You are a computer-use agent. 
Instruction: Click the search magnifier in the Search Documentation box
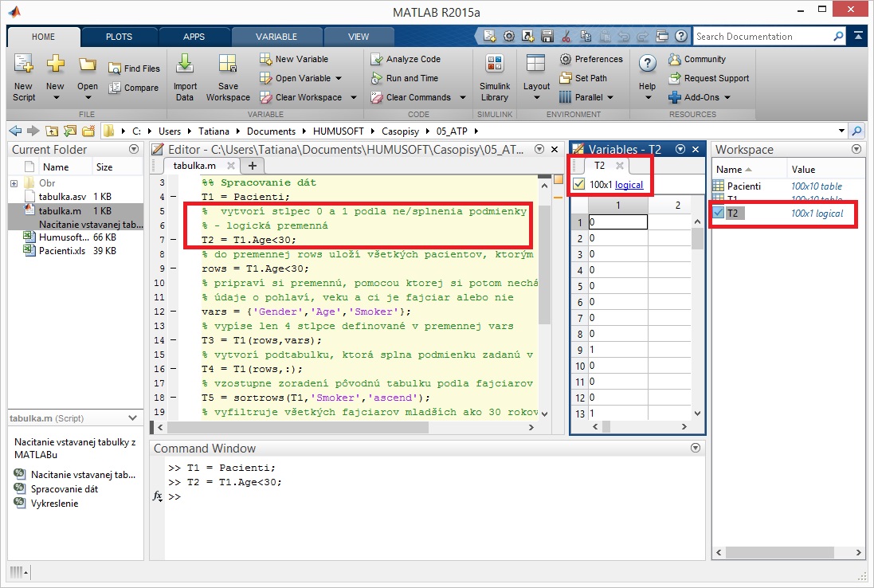click(838, 36)
